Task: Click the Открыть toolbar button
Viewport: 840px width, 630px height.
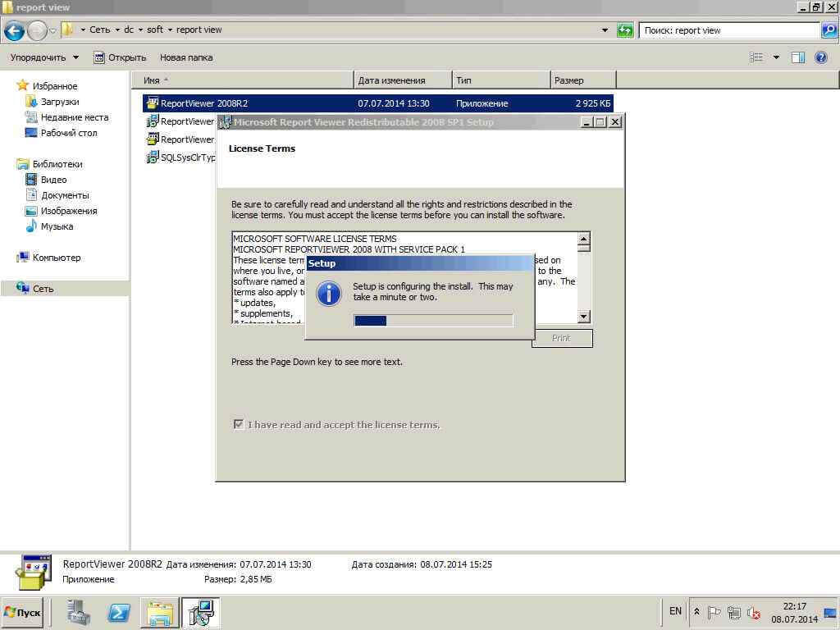Action: pyautogui.click(x=120, y=57)
